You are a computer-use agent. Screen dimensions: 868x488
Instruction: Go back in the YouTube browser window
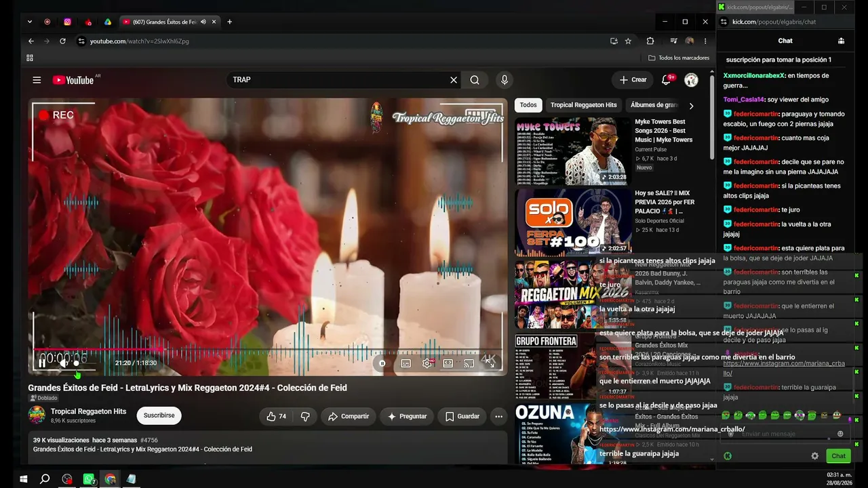pos(31,41)
